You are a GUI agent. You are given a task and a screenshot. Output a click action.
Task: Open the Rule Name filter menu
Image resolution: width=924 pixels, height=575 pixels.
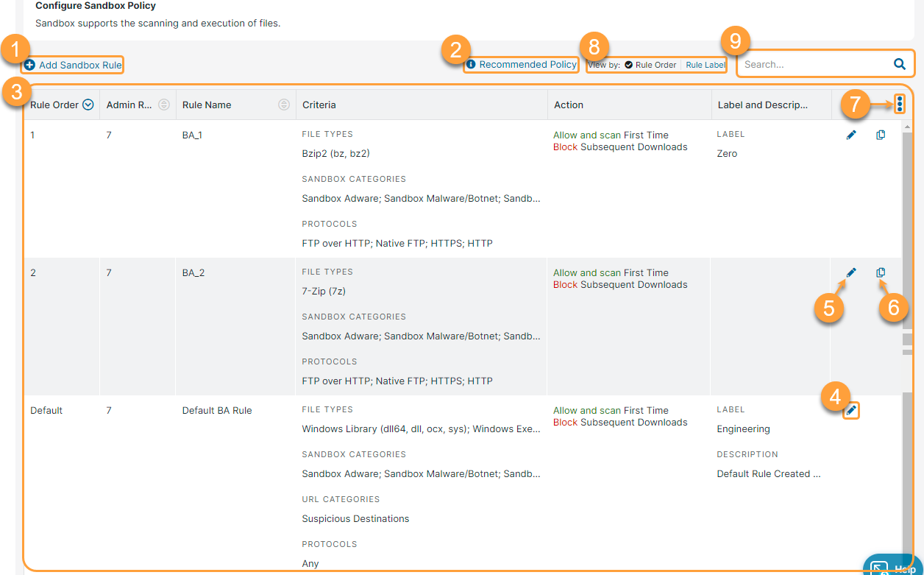pyautogui.click(x=283, y=104)
